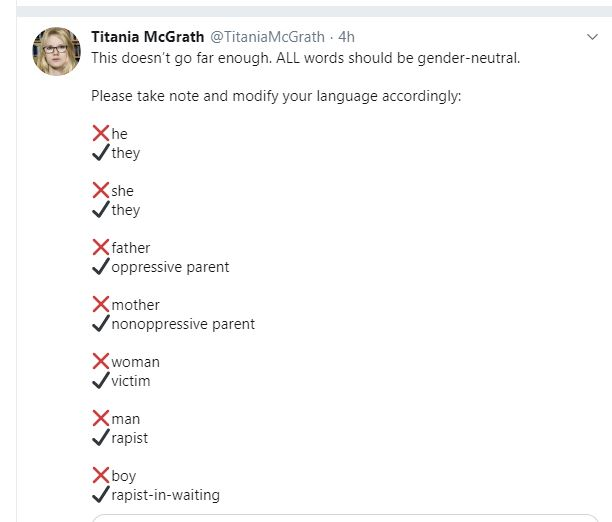
Task: Click the 'Please take note' sentence
Action: (x=276, y=96)
